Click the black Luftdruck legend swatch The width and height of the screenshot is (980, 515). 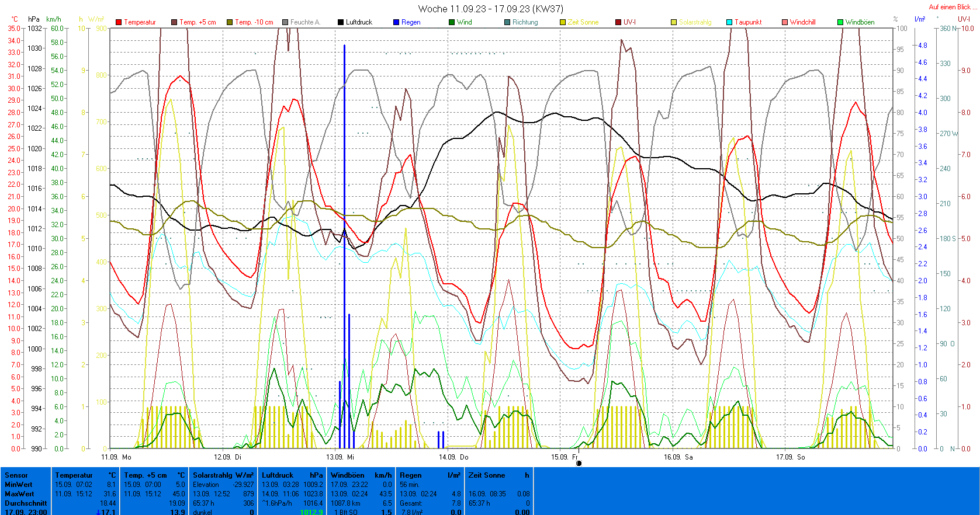coord(341,22)
